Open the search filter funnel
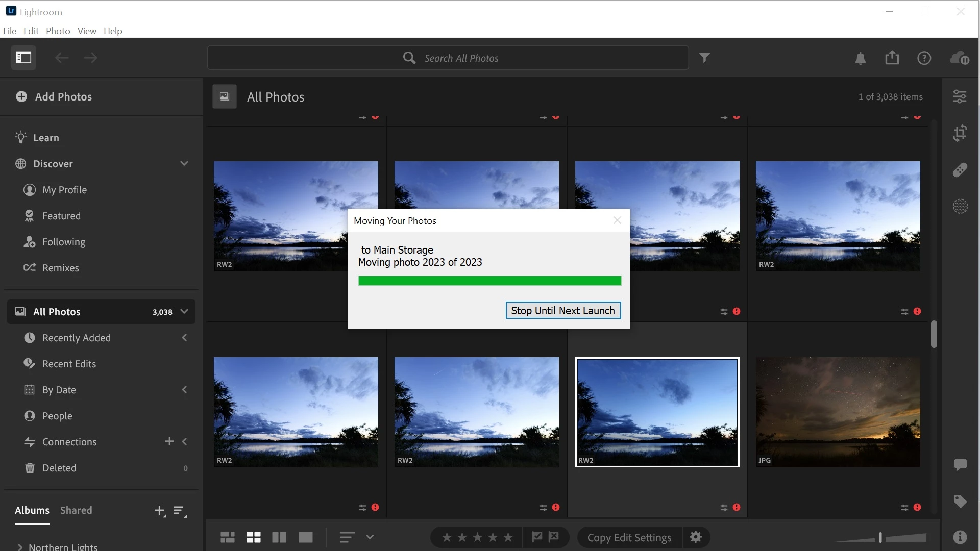This screenshot has width=980, height=551. pyautogui.click(x=704, y=58)
